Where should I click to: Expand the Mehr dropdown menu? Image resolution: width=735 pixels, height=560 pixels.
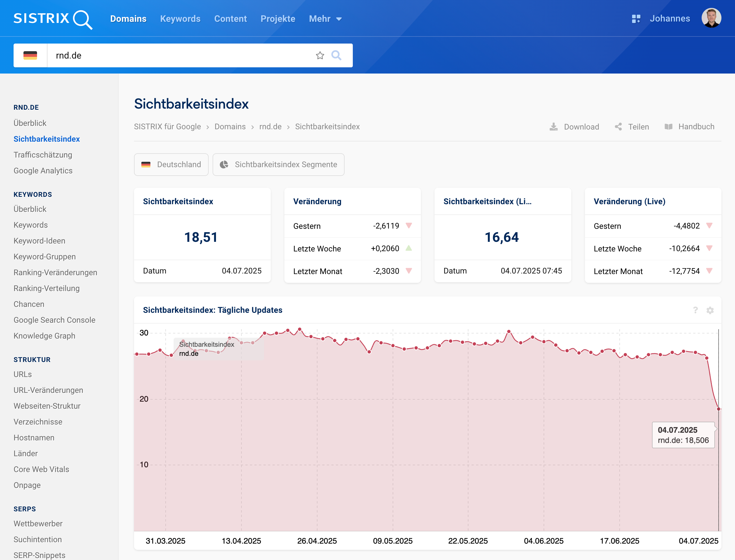click(x=325, y=19)
